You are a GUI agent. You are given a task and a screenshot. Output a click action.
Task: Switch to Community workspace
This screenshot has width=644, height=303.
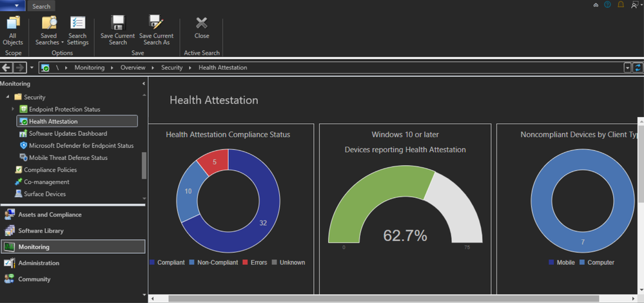pyautogui.click(x=73, y=279)
